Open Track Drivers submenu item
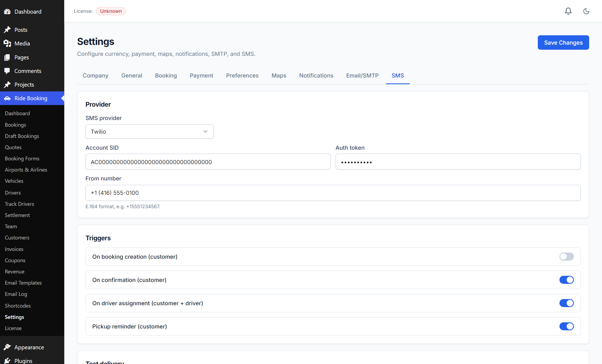 19,204
